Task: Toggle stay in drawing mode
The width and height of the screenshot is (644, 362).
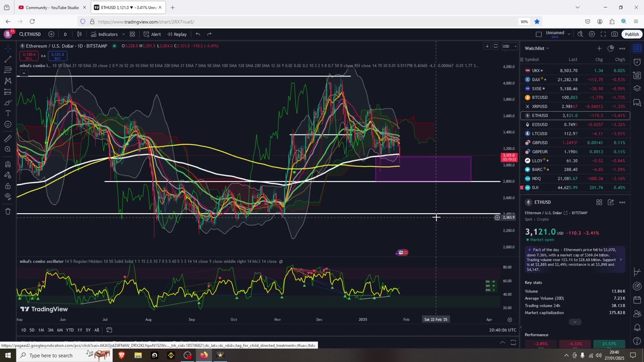Action: click(x=8, y=175)
